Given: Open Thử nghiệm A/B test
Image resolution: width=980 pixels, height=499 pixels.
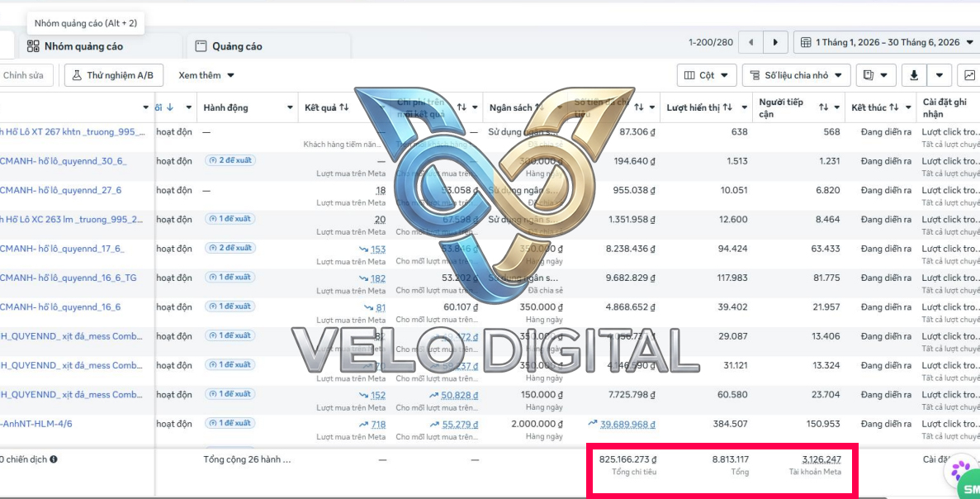Looking at the screenshot, I should [114, 75].
